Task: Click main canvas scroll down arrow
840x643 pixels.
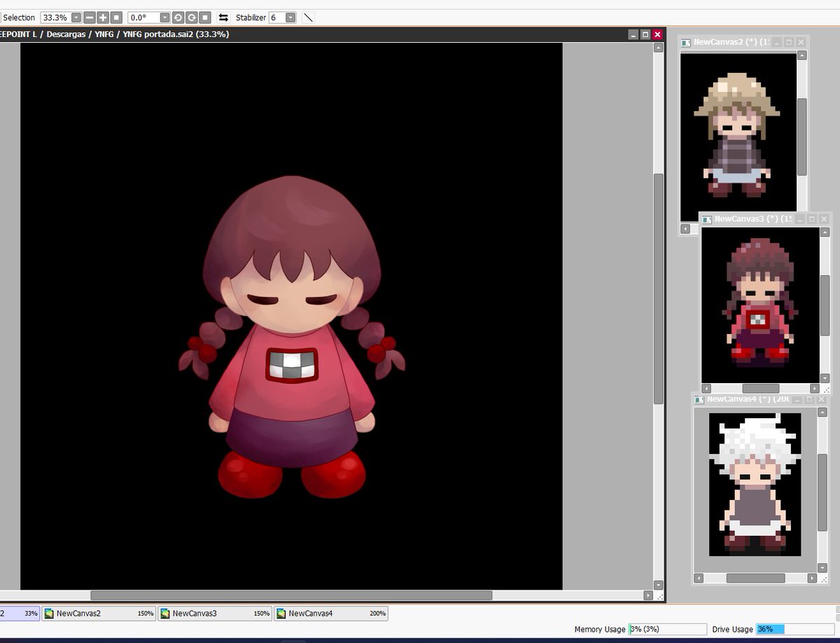Action: 658,585
